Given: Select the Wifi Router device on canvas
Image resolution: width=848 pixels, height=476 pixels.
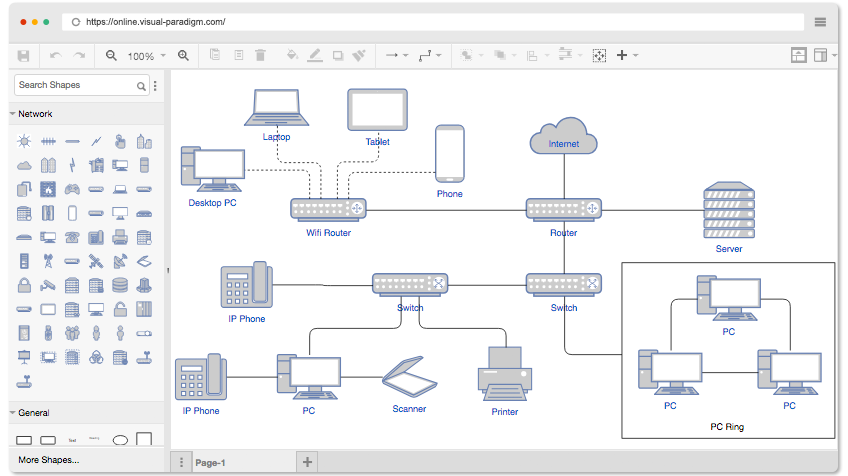Looking at the screenshot, I should (328, 209).
